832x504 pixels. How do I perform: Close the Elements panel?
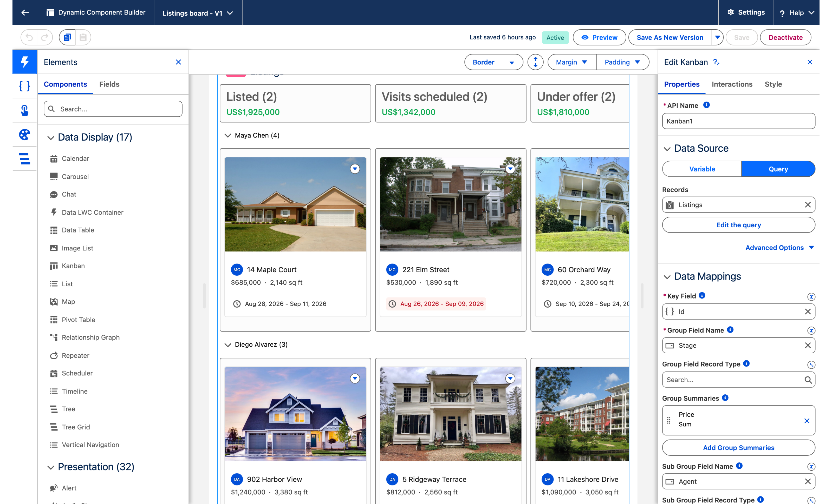click(x=178, y=62)
